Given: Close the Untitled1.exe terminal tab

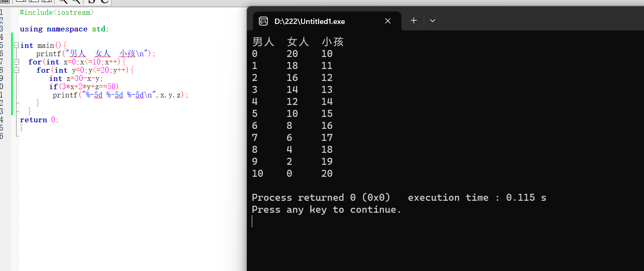Looking at the screenshot, I should (388, 21).
